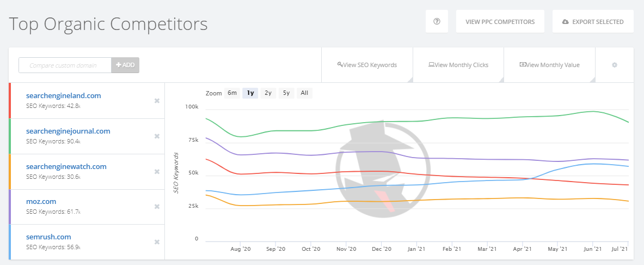Remove moz.com from comparison
The image size is (644, 265).
pos(157,207)
